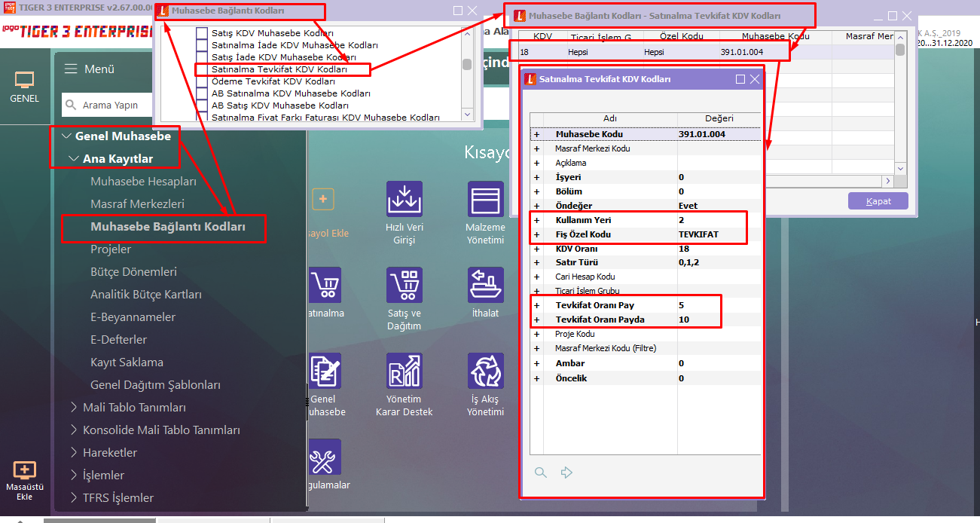980x523 pixels.
Task: Click the arrow icon in Satınalma Tevkifat dialog
Action: pyautogui.click(x=567, y=473)
